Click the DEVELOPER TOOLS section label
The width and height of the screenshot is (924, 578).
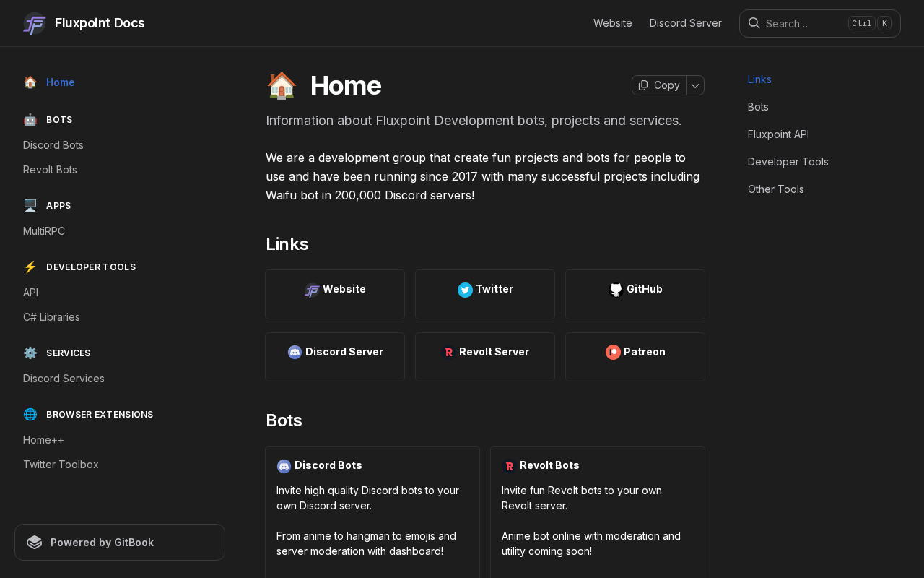tap(91, 267)
